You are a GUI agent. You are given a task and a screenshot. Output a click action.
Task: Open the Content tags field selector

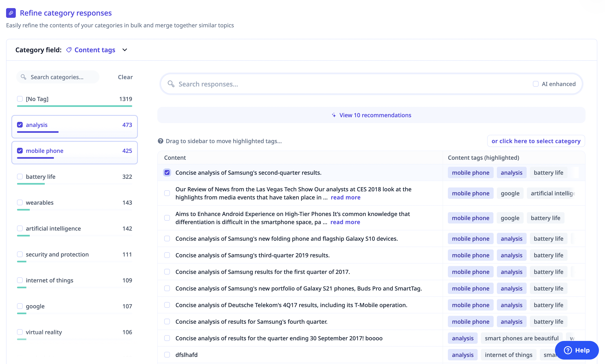point(95,50)
